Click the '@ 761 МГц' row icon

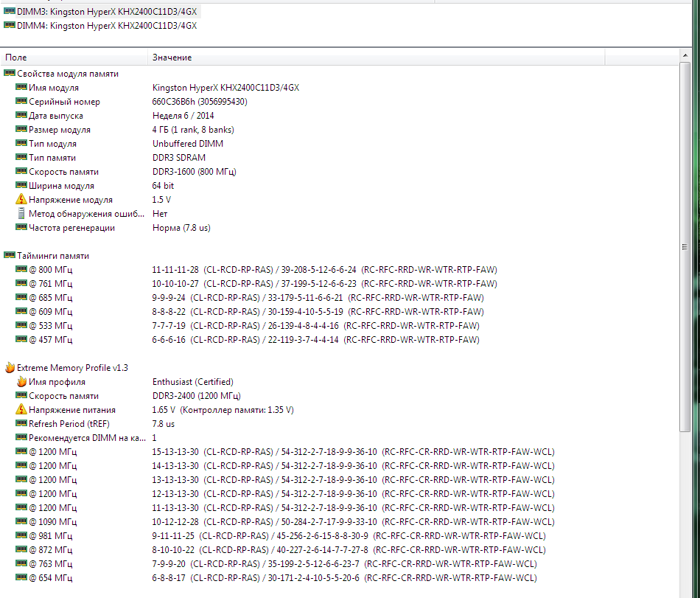[x=21, y=283]
